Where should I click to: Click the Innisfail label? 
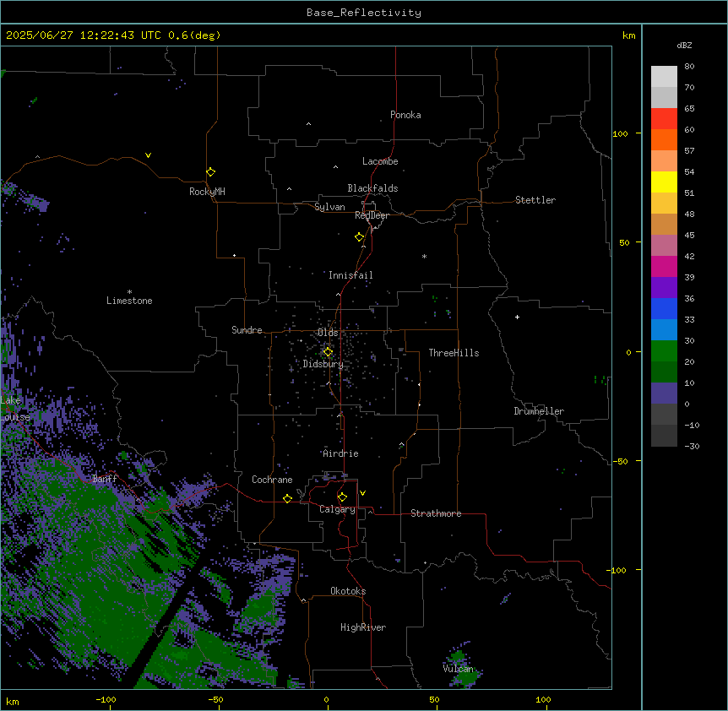350,275
